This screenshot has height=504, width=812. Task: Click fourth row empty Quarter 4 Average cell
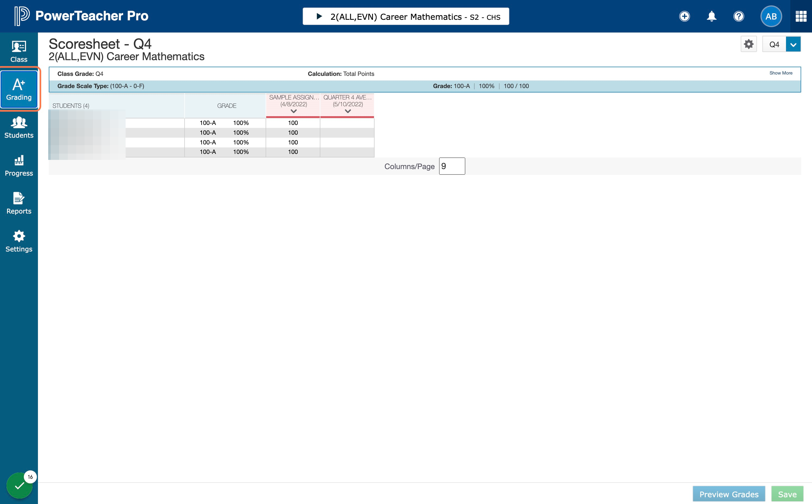pyautogui.click(x=347, y=152)
